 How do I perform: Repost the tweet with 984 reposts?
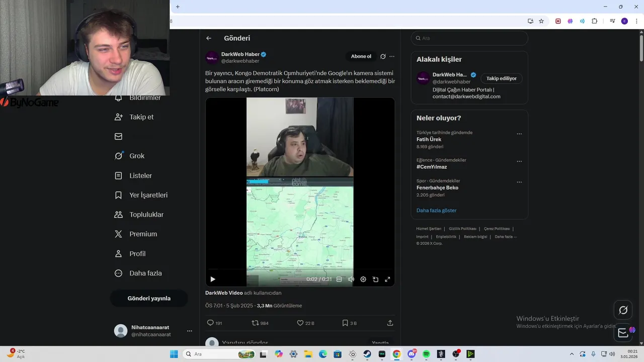click(260, 323)
